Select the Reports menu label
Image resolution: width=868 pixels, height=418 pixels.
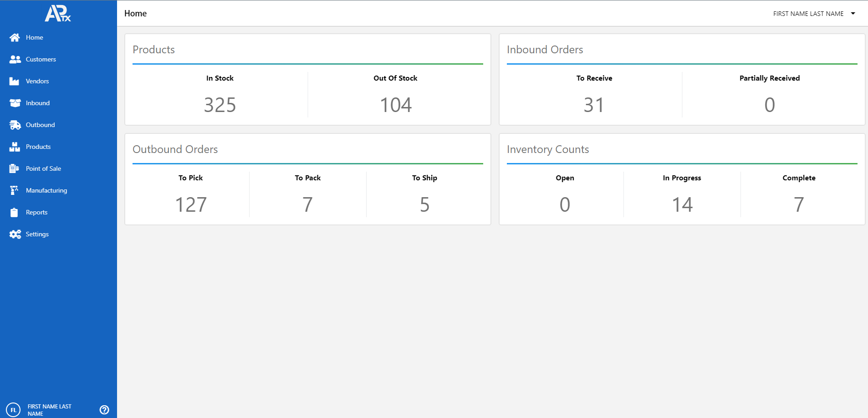pos(36,212)
